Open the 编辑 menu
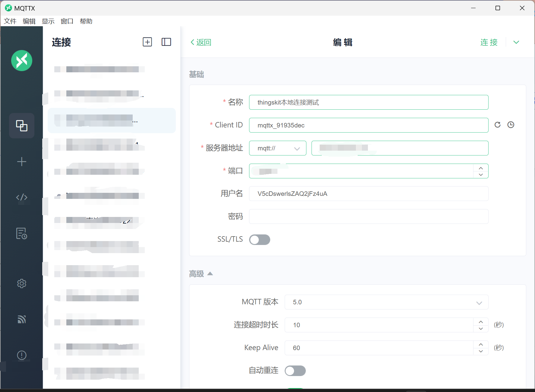The height and width of the screenshot is (392, 535). coord(29,21)
